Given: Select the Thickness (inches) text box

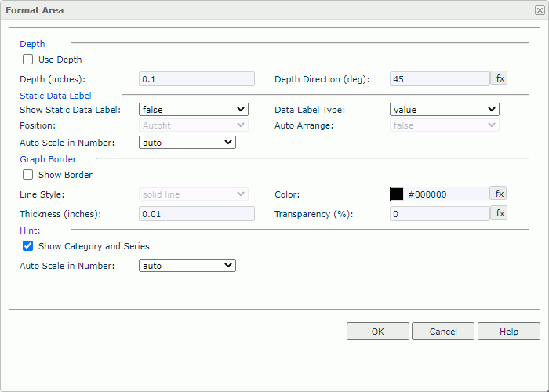Looking at the screenshot, I should coord(196,214).
